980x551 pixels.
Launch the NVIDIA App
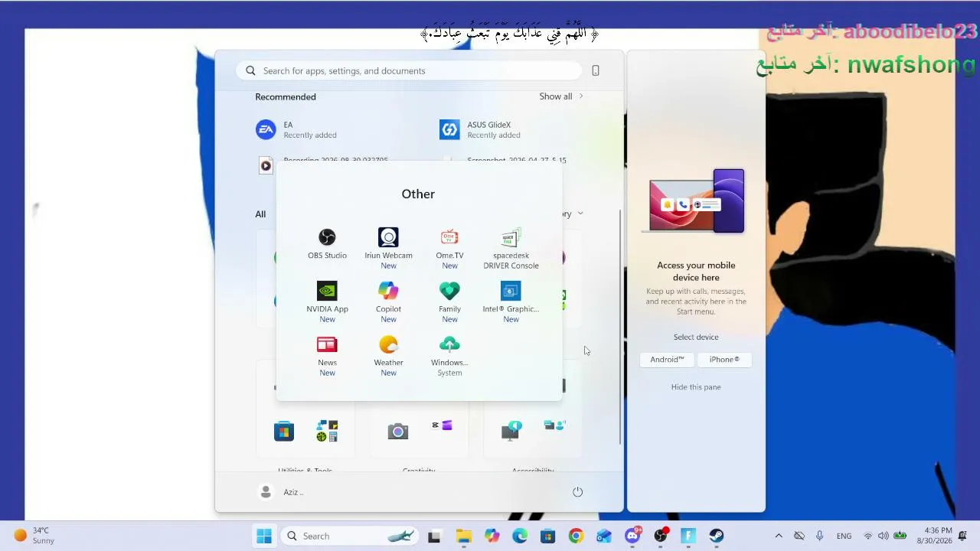[x=327, y=302]
